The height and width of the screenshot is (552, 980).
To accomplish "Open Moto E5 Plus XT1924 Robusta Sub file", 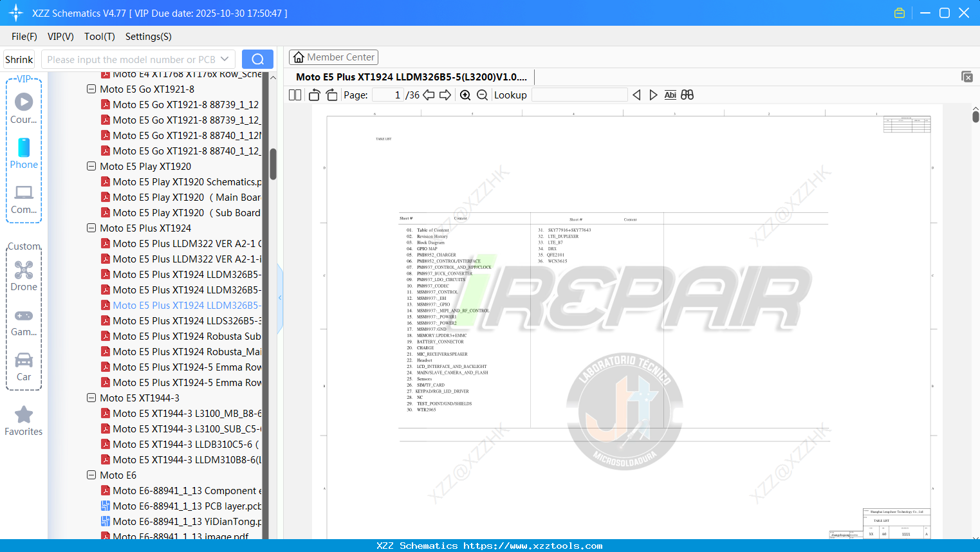I will tap(181, 336).
